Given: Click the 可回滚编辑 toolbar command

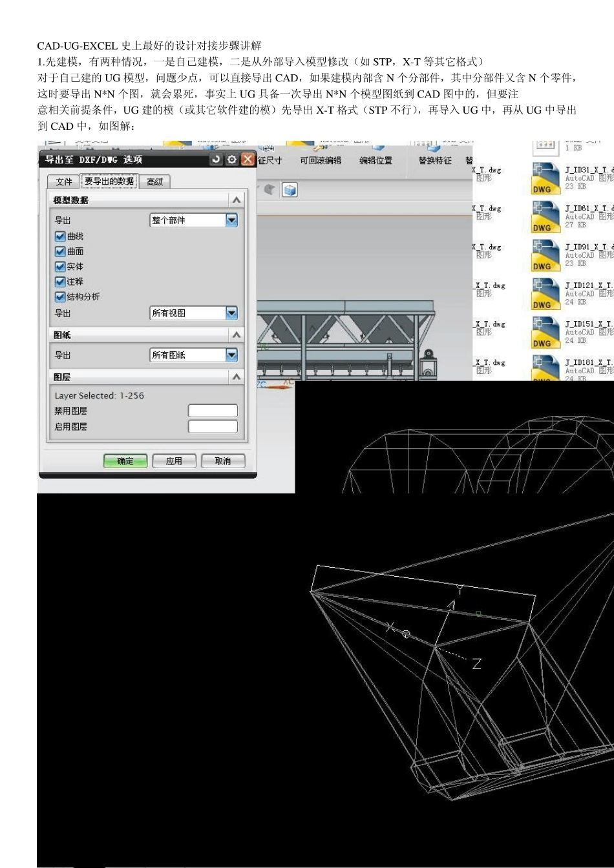Looking at the screenshot, I should point(321,161).
